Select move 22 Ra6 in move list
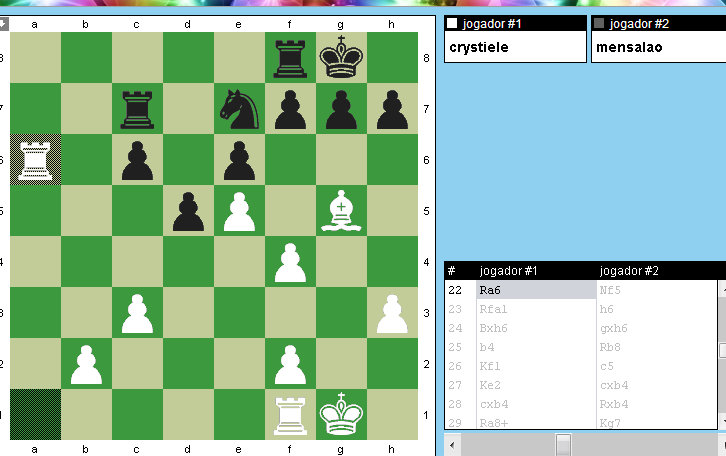The height and width of the screenshot is (456, 726). [536, 290]
